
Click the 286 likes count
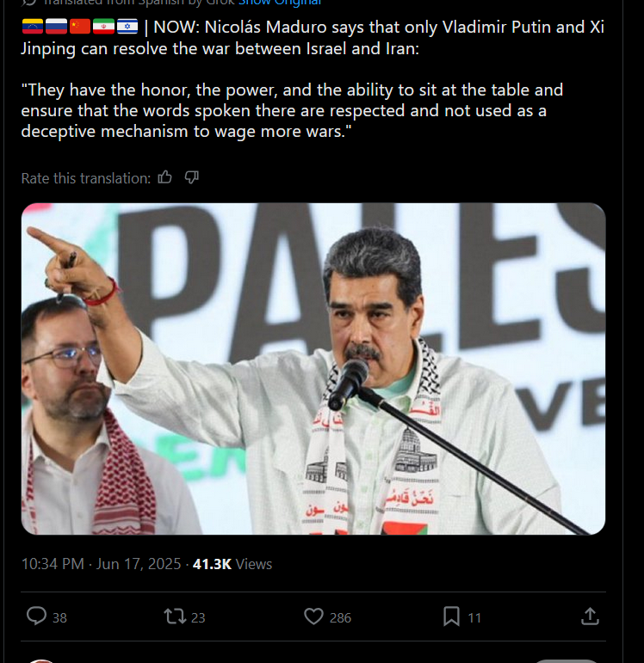point(340,617)
